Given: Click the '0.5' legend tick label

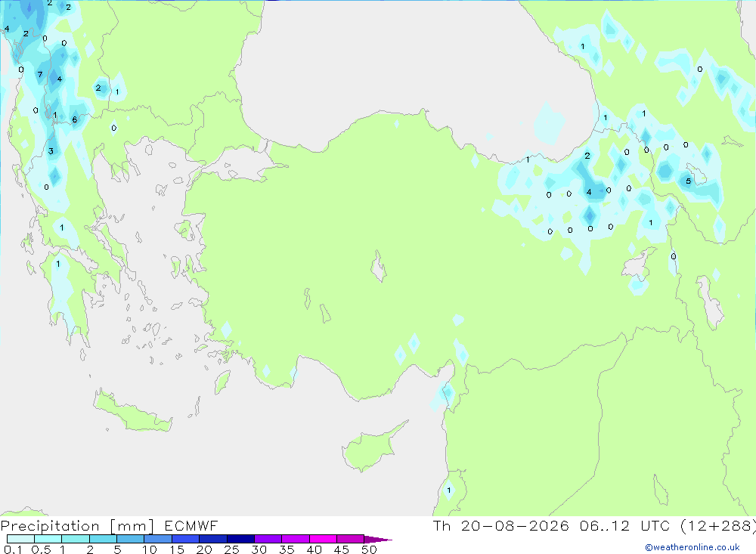Looking at the screenshot, I should tap(41, 549).
